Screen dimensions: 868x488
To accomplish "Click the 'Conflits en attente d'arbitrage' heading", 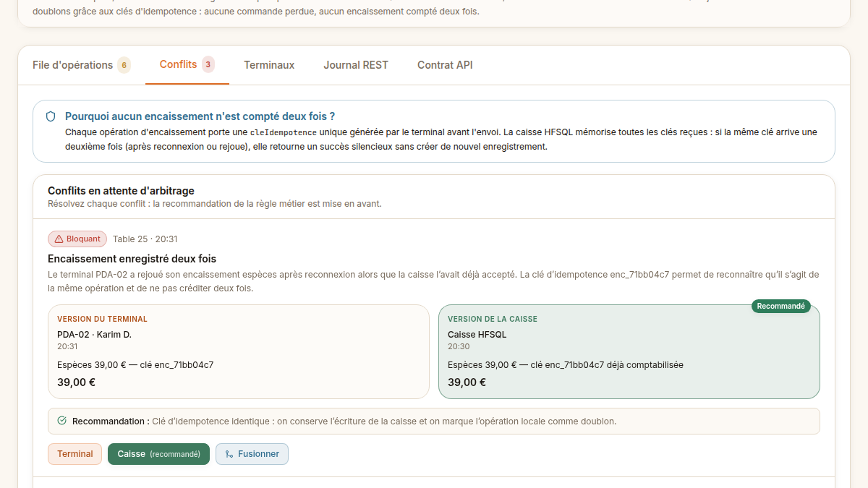I will (121, 191).
